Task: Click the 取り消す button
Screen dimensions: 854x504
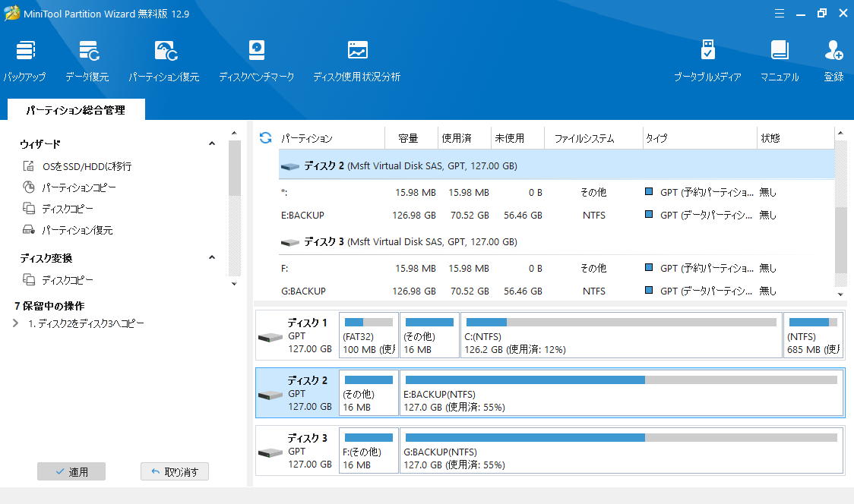Action: pos(174,471)
